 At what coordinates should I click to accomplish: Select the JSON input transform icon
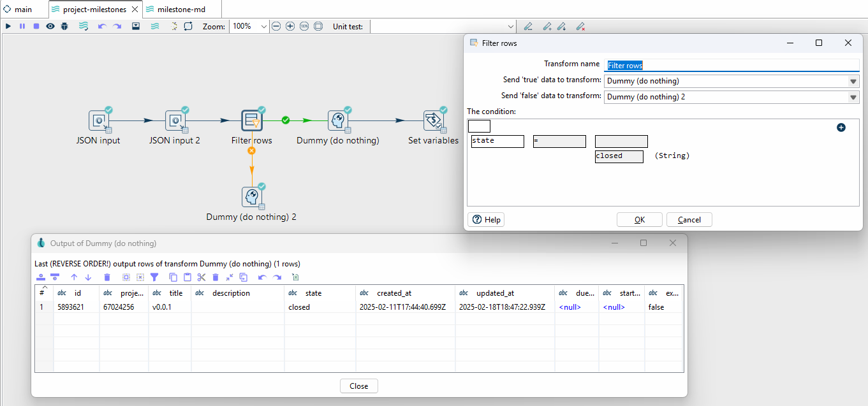(x=98, y=120)
